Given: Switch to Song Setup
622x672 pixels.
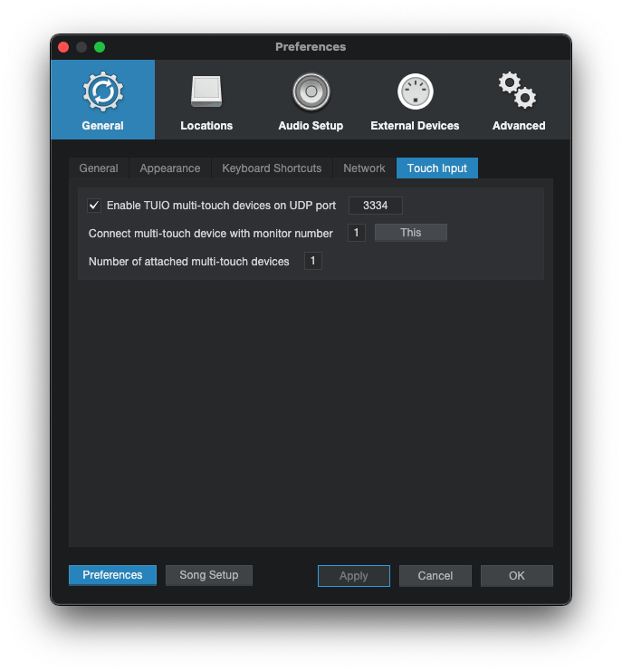Looking at the screenshot, I should coord(209,575).
